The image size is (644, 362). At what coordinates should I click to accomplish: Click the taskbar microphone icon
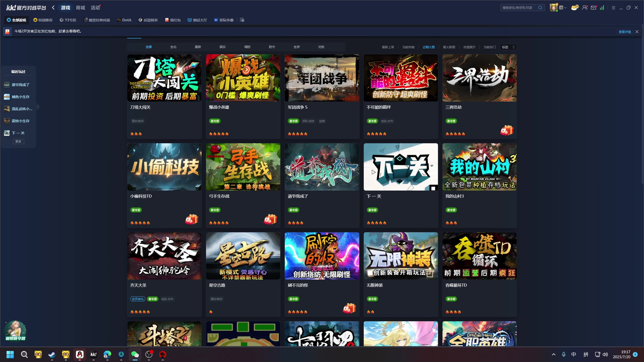pyautogui.click(x=564, y=354)
